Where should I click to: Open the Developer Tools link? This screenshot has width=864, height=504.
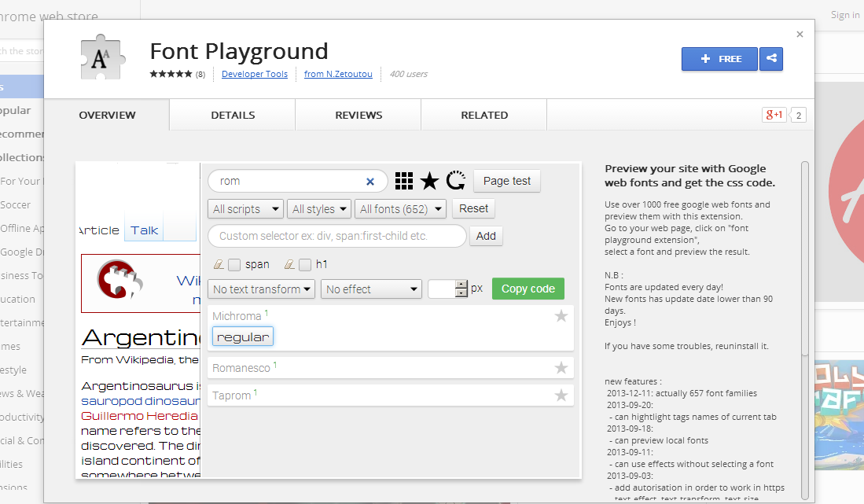255,74
